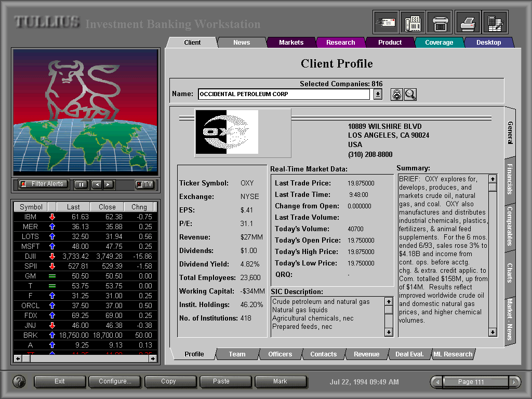Click the magnifying glass search icon
532x399 pixels.
pyautogui.click(x=410, y=95)
